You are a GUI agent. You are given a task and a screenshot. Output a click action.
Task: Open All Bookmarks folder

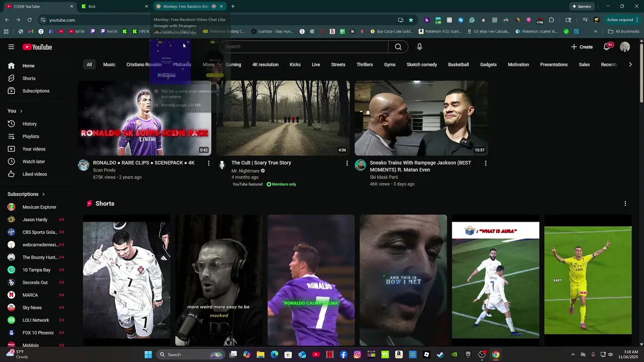click(623, 31)
